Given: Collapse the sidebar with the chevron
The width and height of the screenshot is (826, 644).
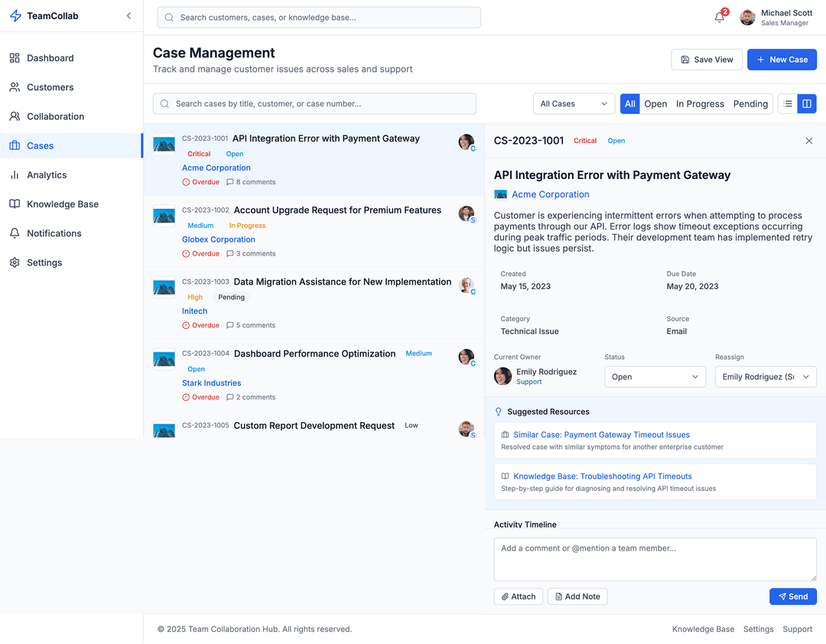Looking at the screenshot, I should 128,16.
